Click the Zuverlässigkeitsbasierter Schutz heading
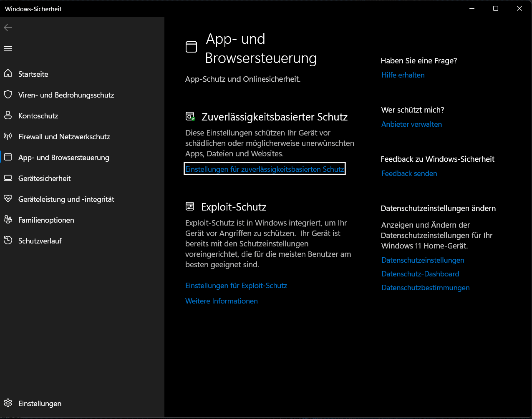 click(275, 117)
